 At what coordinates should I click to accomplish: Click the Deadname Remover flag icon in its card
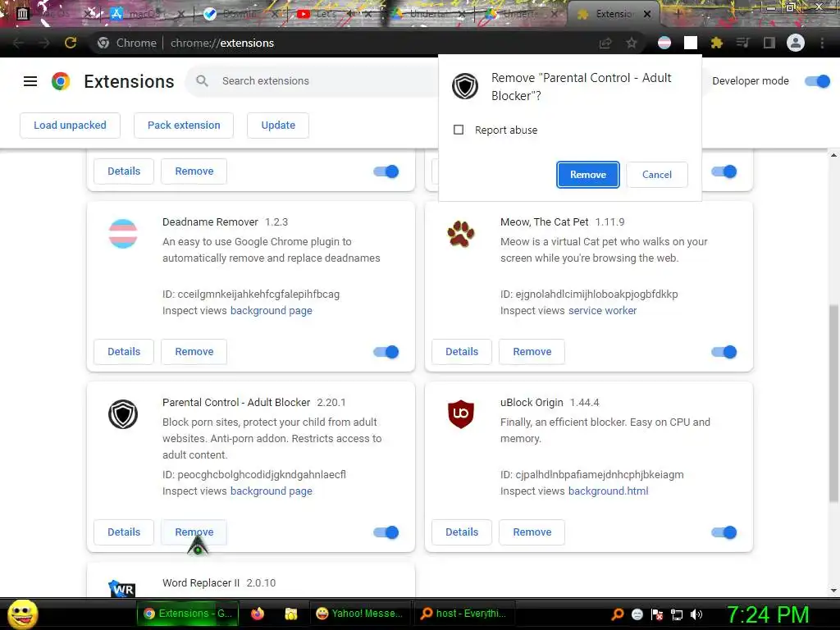[123, 234]
